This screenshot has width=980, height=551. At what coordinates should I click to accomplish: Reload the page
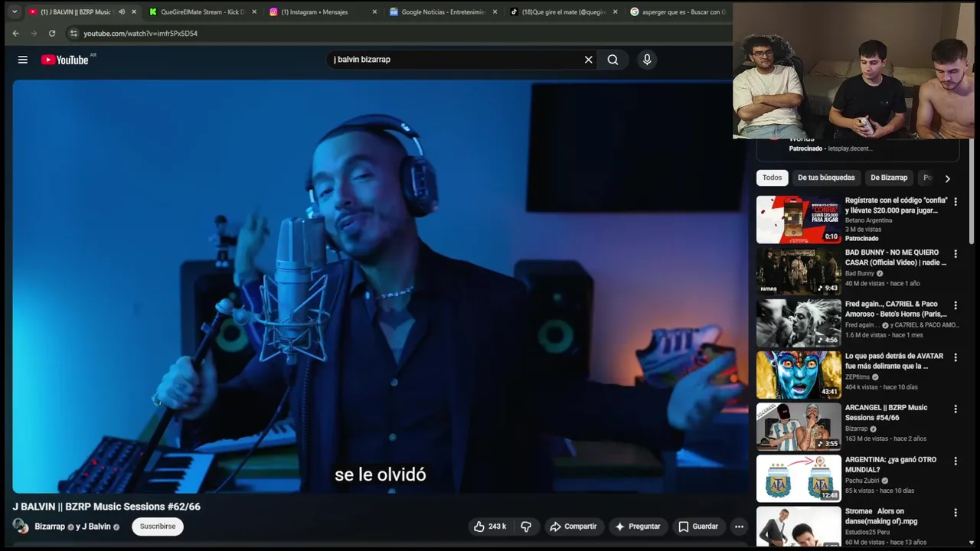point(52,34)
